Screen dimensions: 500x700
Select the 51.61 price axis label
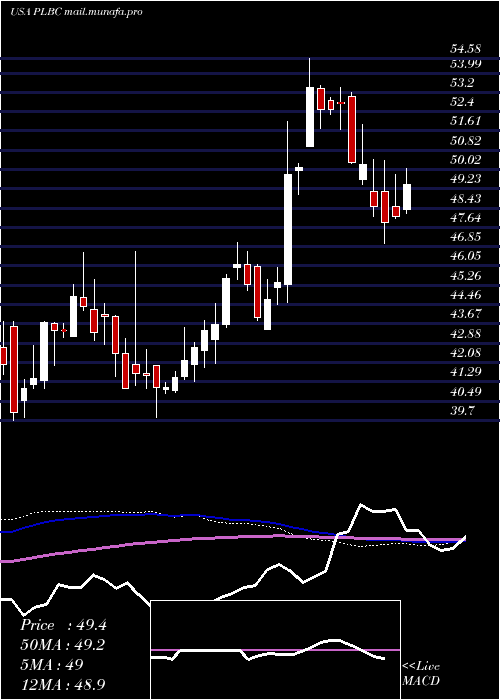coord(464,121)
